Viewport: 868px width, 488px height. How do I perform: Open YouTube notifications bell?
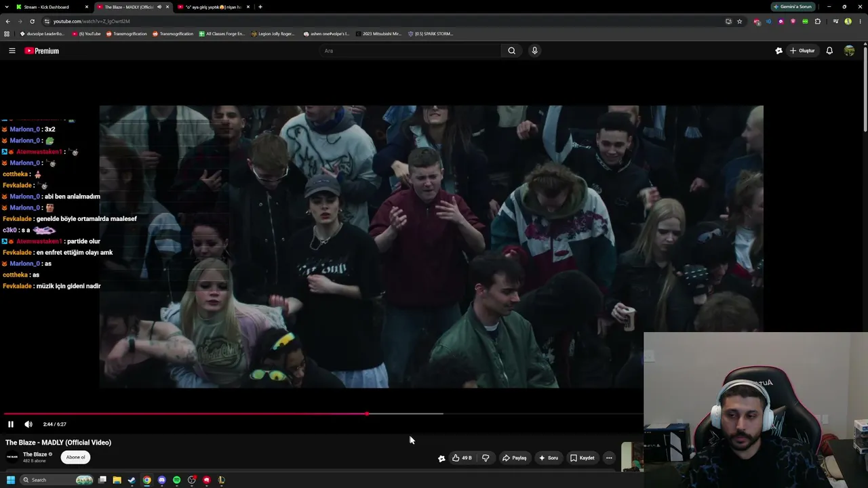click(x=829, y=51)
